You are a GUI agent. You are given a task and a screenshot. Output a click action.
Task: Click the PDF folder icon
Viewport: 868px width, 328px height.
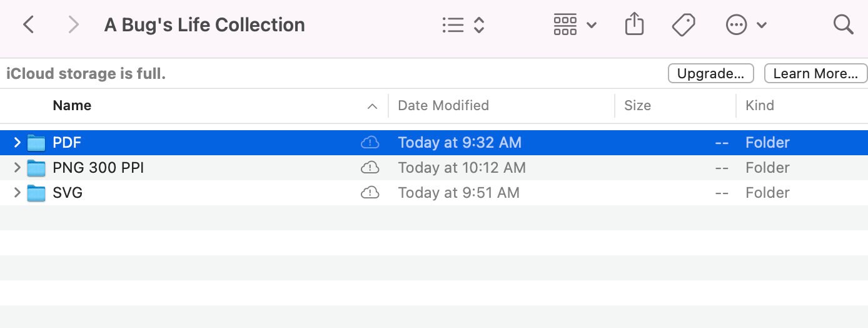[37, 143]
